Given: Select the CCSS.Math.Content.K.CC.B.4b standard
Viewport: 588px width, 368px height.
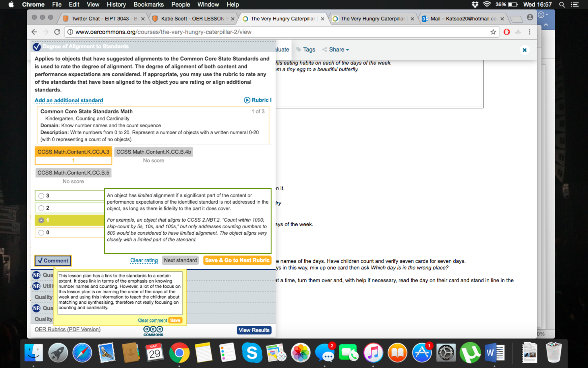Looking at the screenshot, I should point(154,152).
